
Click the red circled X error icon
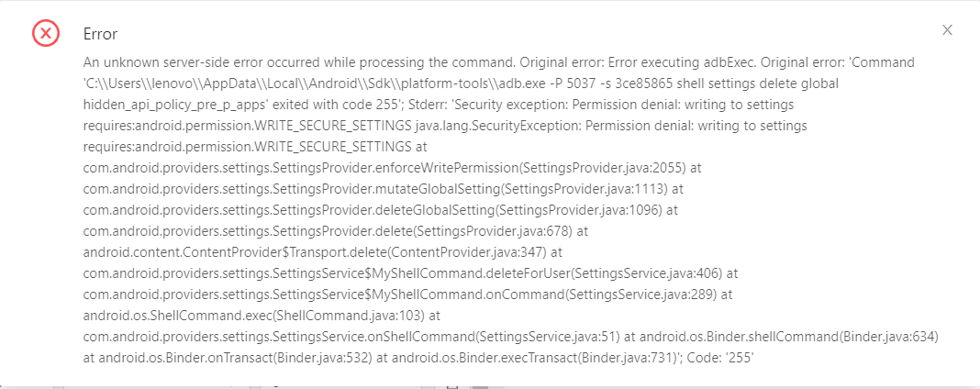46,33
